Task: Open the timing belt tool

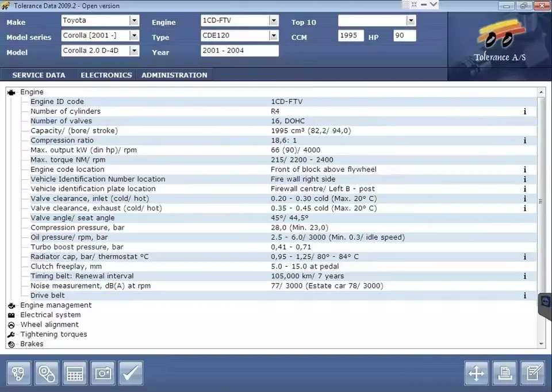Action: [46, 373]
